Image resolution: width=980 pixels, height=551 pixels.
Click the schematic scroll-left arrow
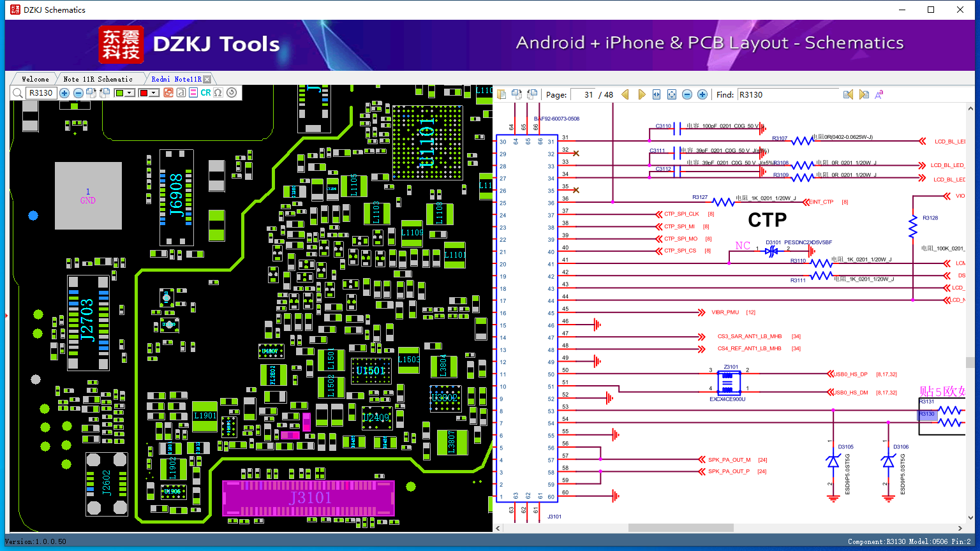coord(498,528)
